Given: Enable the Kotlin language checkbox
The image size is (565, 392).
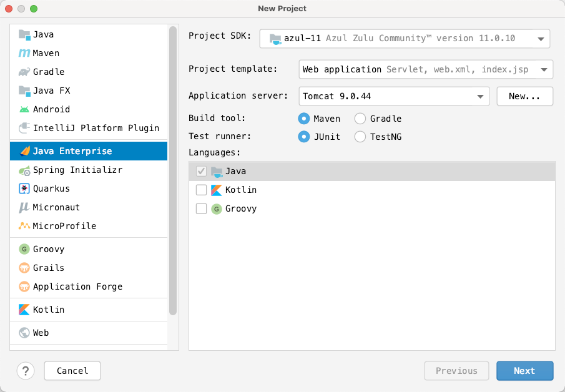Looking at the screenshot, I should [x=201, y=190].
